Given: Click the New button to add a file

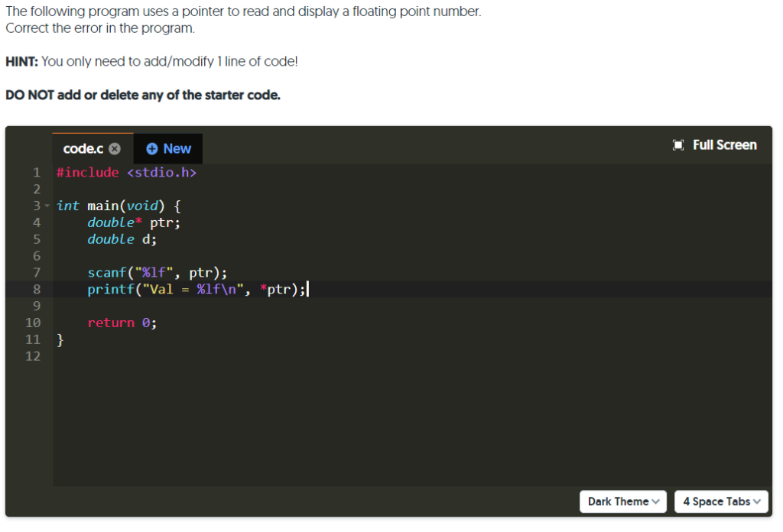Looking at the screenshot, I should 167,148.
